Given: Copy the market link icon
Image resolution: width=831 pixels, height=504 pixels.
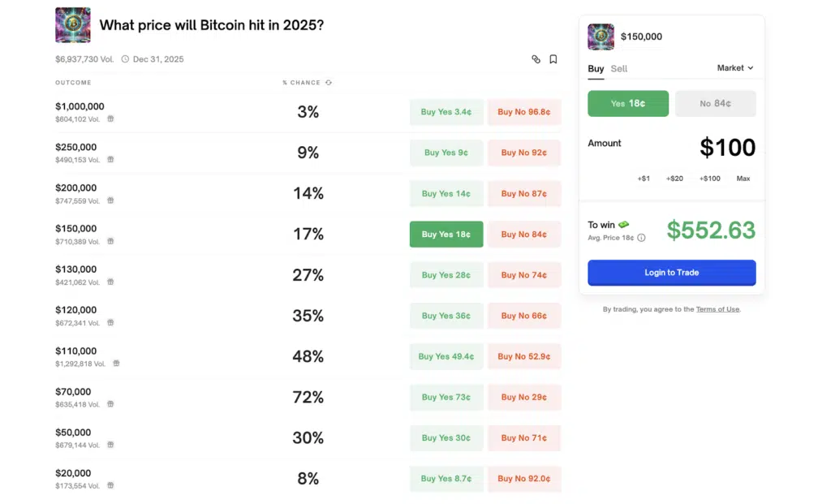Looking at the screenshot, I should point(536,59).
